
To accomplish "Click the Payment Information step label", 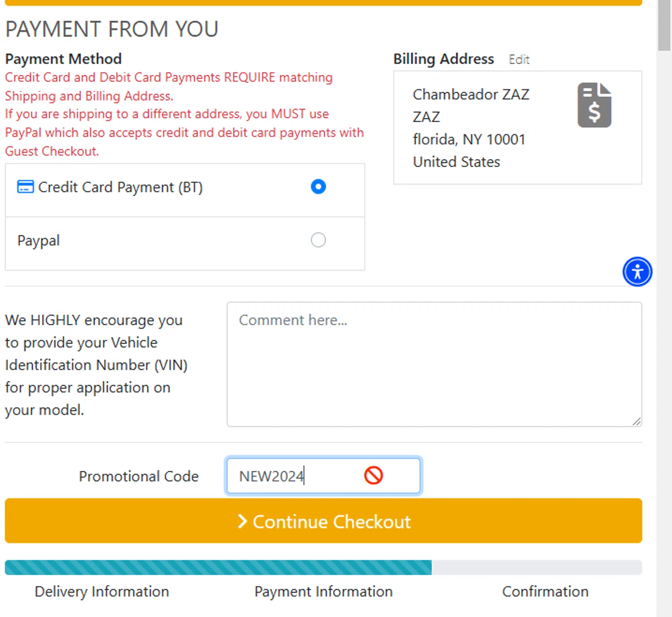I will (x=323, y=591).
